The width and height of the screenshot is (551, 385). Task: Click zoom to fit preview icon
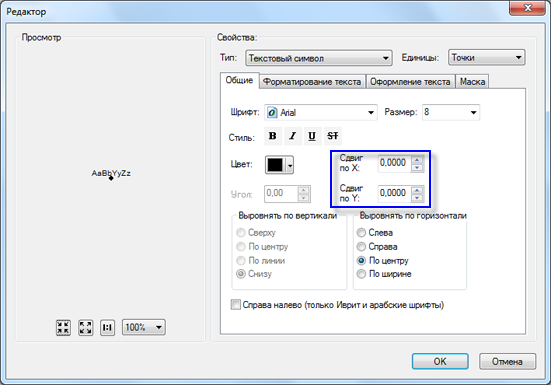click(86, 327)
